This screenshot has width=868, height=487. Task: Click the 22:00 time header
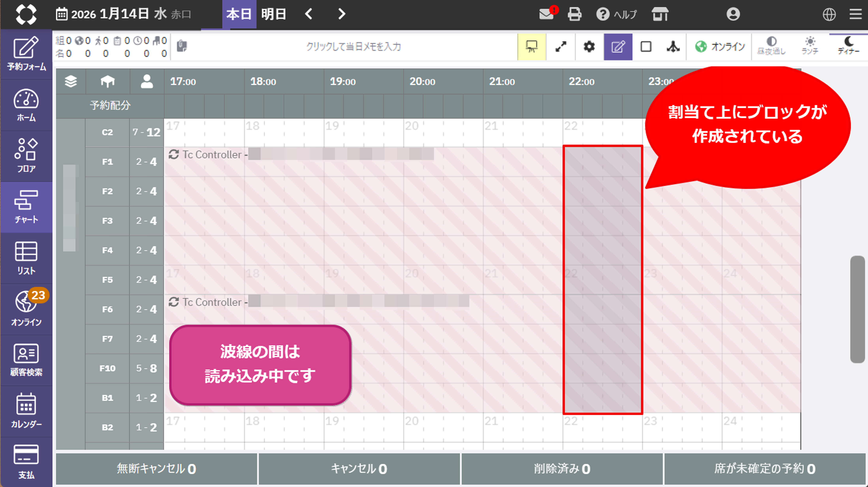tap(582, 82)
